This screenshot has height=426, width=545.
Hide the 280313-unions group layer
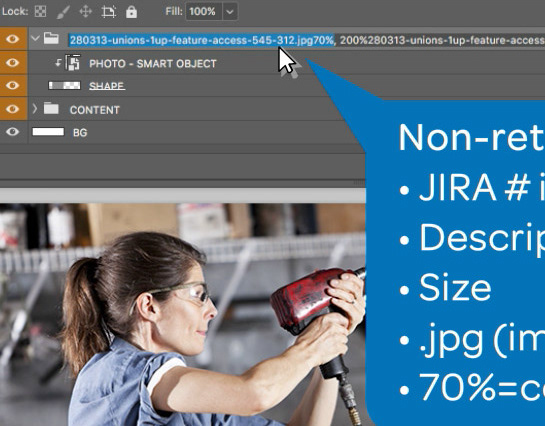13,39
